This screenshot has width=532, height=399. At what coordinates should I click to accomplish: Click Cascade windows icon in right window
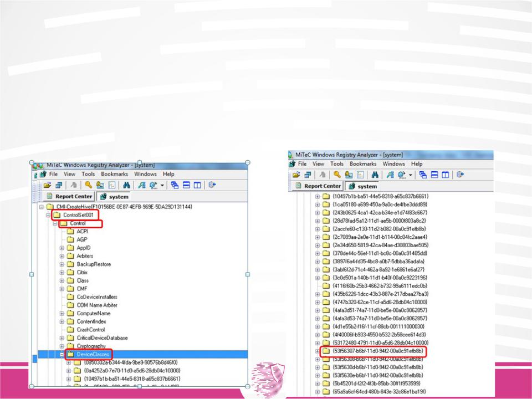(x=423, y=175)
